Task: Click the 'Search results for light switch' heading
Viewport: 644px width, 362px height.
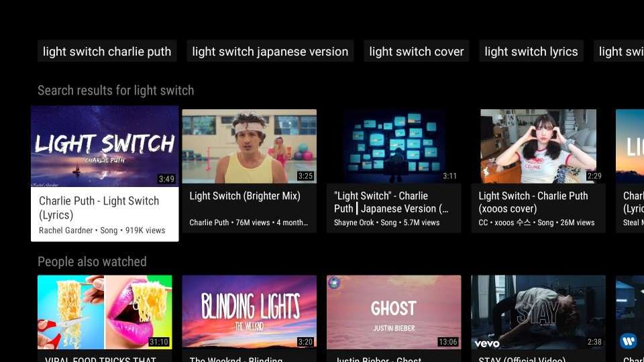Action: 116,90
